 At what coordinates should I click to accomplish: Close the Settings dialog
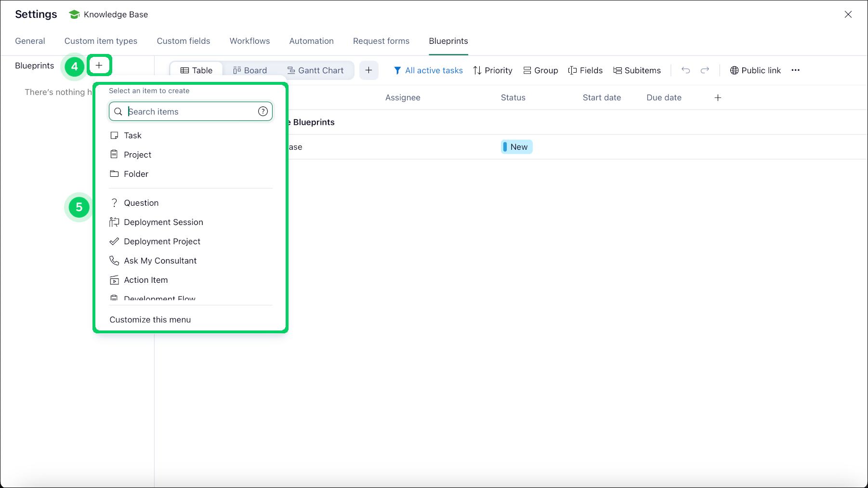(848, 14)
